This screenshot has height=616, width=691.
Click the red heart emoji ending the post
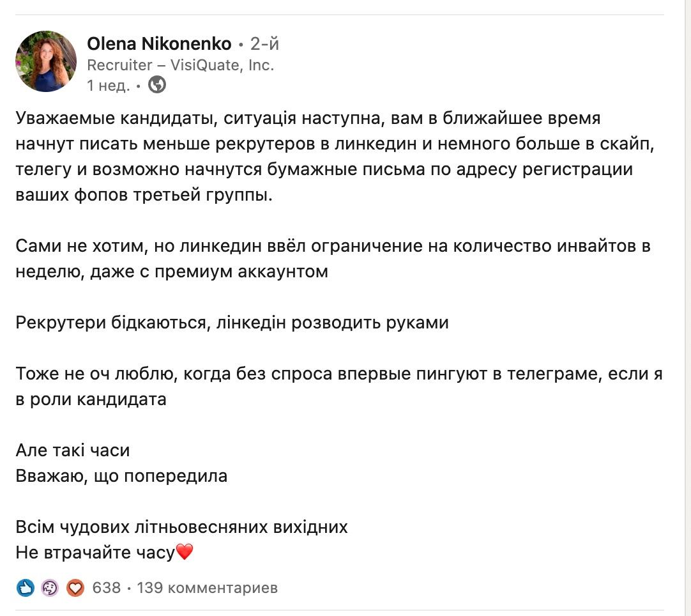coord(185,551)
